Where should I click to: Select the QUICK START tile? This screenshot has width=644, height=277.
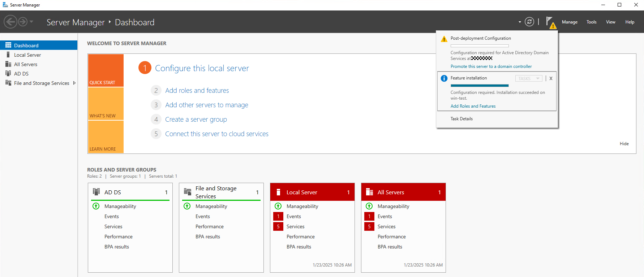[106, 70]
